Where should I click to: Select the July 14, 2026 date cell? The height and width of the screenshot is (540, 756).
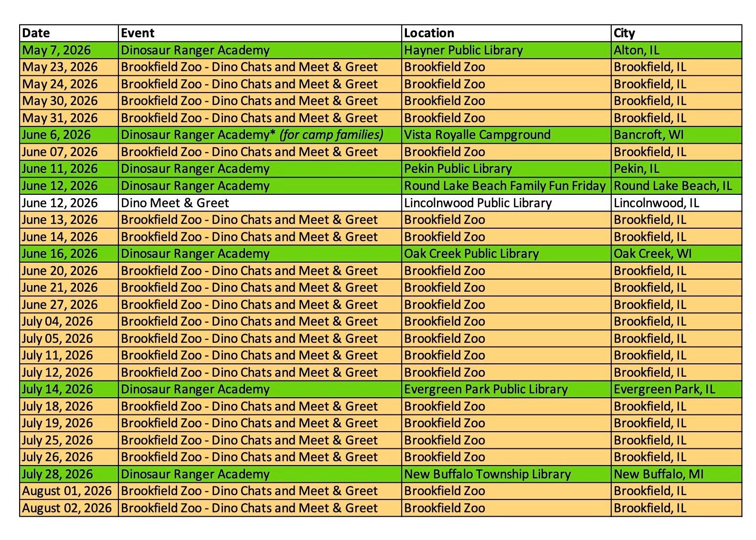(69, 389)
